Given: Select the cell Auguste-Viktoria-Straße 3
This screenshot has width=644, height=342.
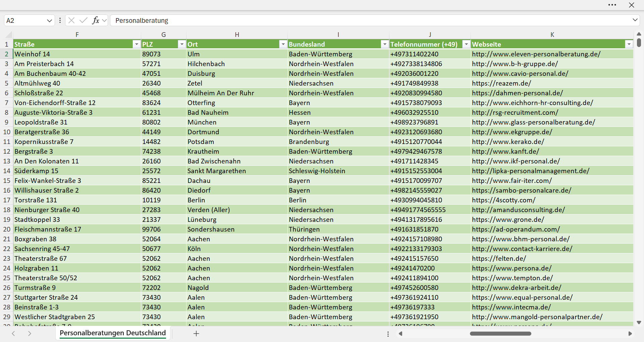Looking at the screenshot, I should pos(77,112).
